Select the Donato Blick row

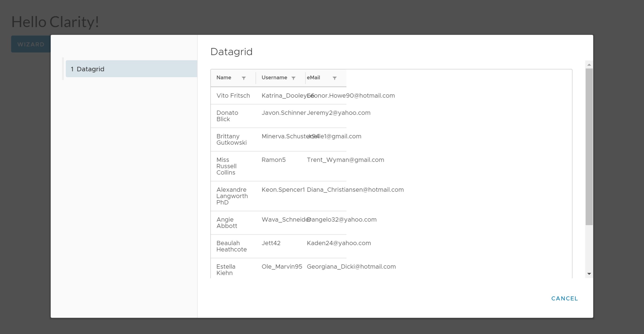pyautogui.click(x=227, y=116)
